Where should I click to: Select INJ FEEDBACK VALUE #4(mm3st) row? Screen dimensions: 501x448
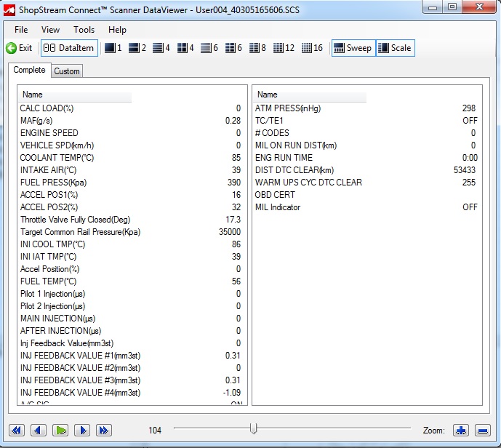click(x=132, y=393)
